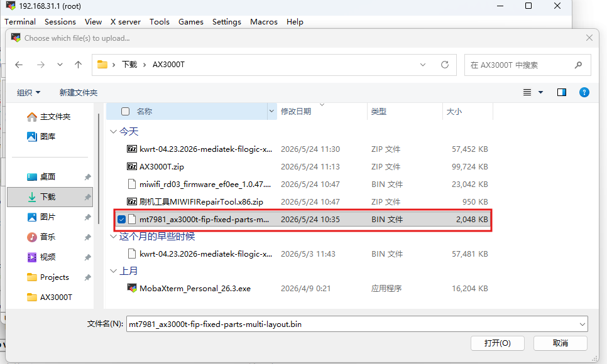Click the 取消 button
The height and width of the screenshot is (364, 607).
pyautogui.click(x=560, y=343)
